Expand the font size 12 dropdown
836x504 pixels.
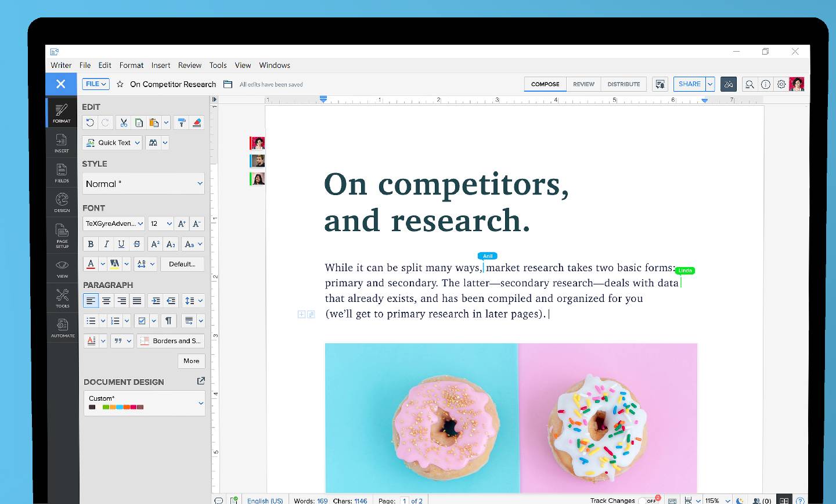coord(169,224)
